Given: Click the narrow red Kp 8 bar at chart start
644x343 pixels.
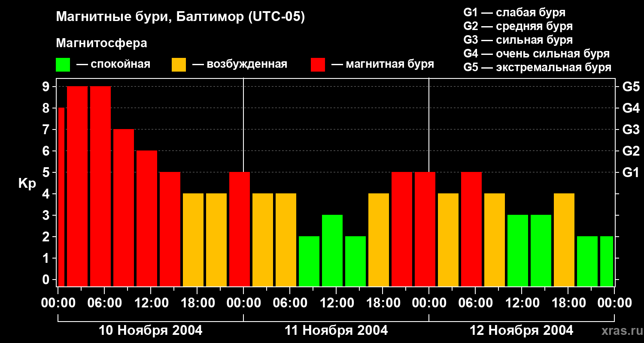Looking at the screenshot, I should [61, 197].
